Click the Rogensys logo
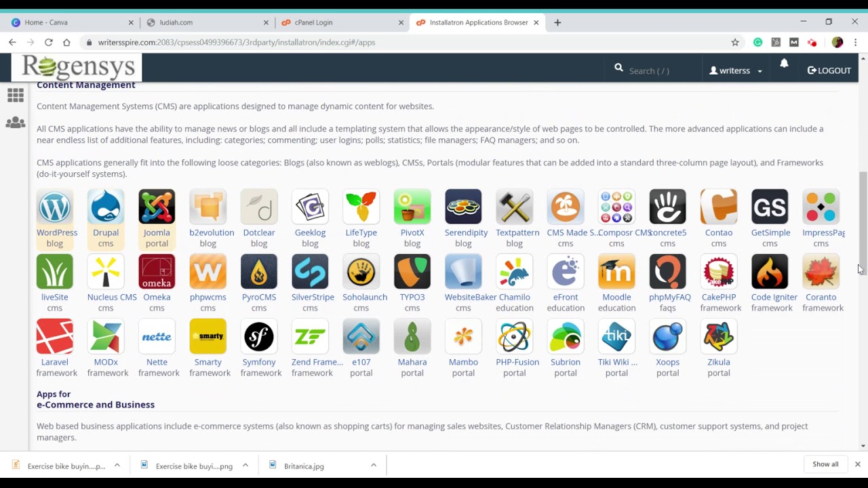Screen dimensions: 868x488 pyautogui.click(x=77, y=68)
